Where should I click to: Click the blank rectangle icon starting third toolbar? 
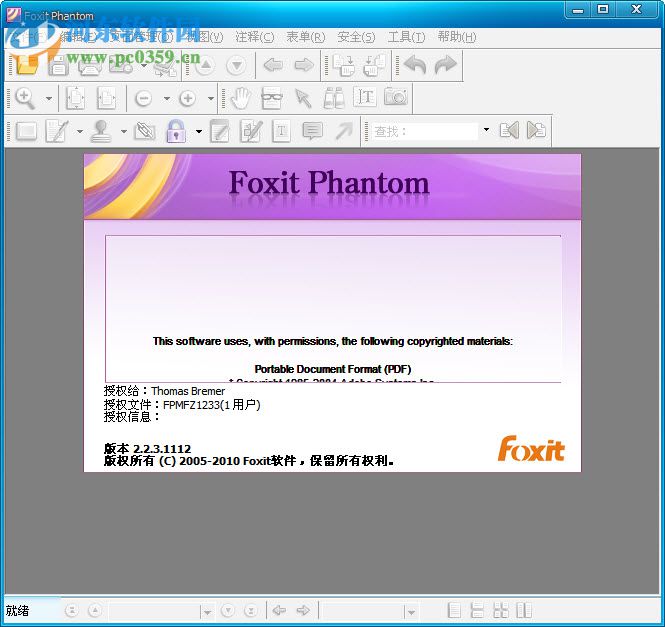pos(26,131)
